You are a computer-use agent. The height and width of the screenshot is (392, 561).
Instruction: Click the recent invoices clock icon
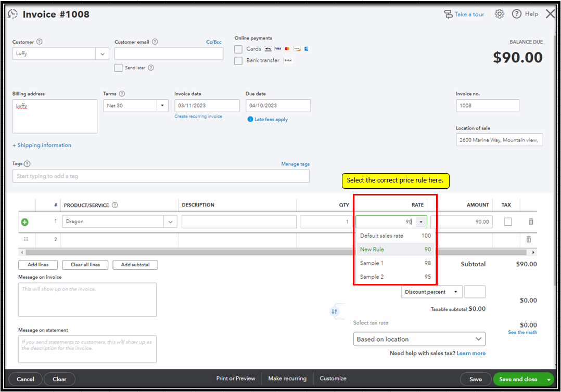pos(12,15)
